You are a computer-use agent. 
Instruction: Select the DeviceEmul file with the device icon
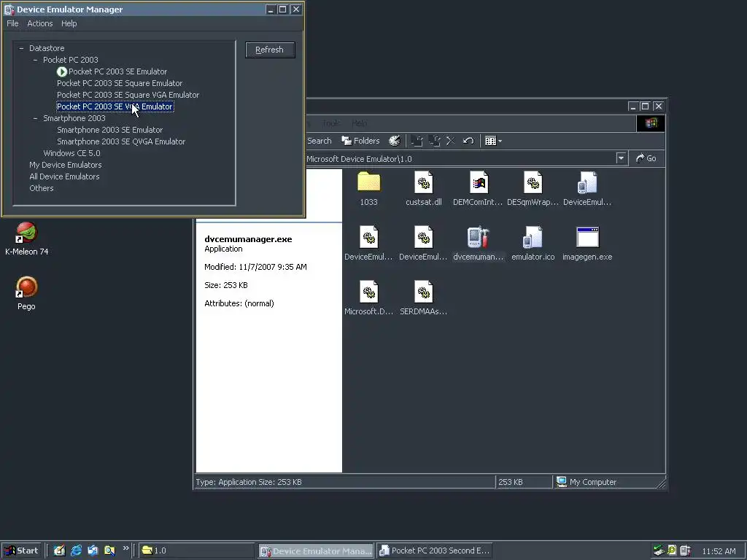pos(587,183)
